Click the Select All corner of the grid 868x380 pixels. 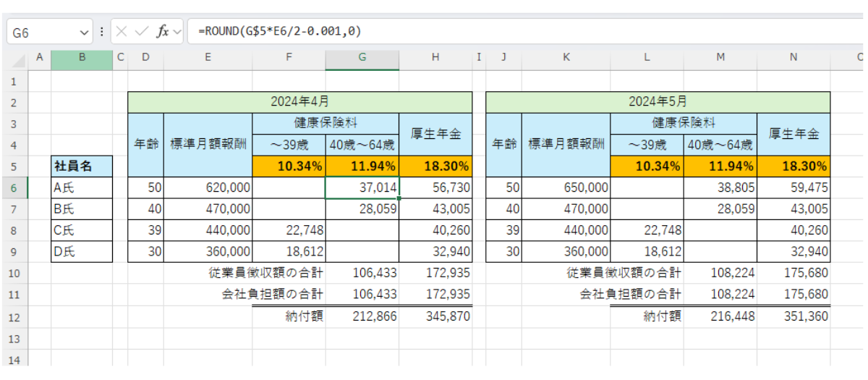(14, 56)
